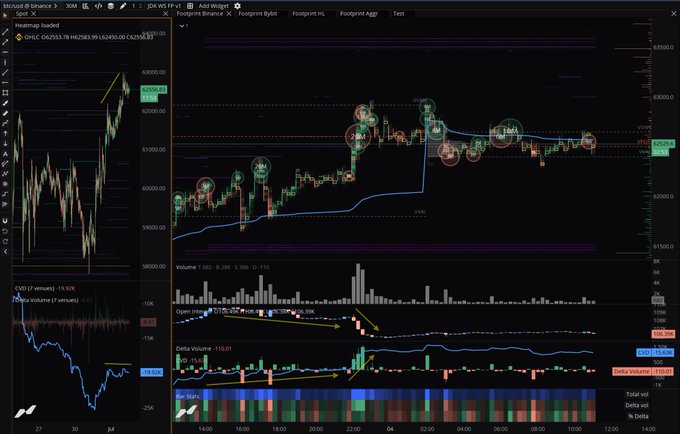Click the Volume indicator label
The width and height of the screenshot is (680, 434).
pos(186,267)
